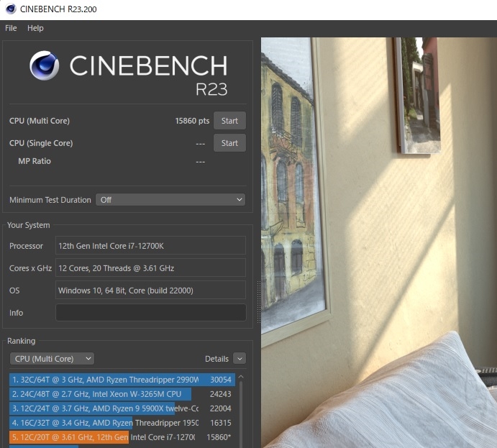Click the Cinebench title bar app icon
Viewport: 497px width, 448px height.
(11, 9)
